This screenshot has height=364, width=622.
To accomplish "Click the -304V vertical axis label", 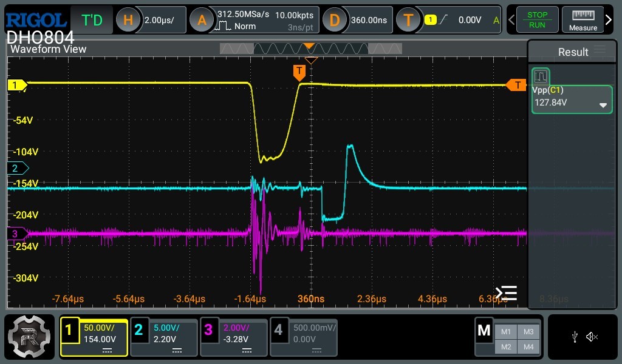I will pyautogui.click(x=26, y=278).
